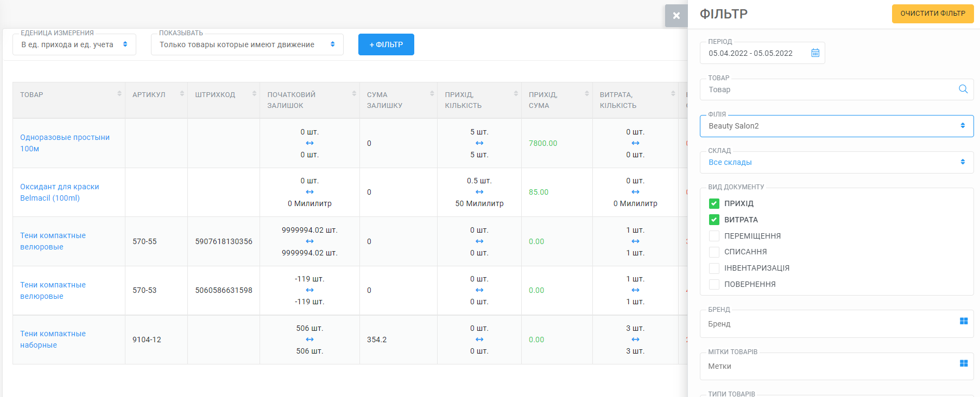Click unit-swap arrow in Оксидант expense quantity cell

635,192
